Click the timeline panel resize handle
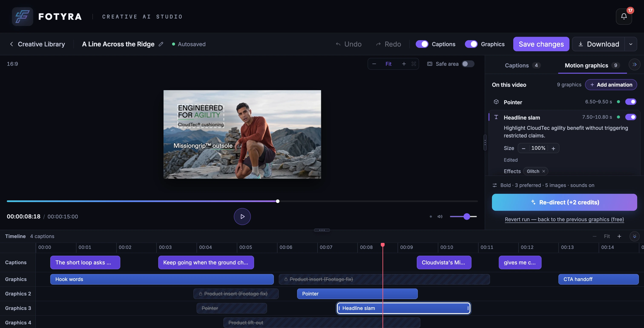Image resolution: width=644 pixels, height=328 pixels. pyautogui.click(x=322, y=230)
